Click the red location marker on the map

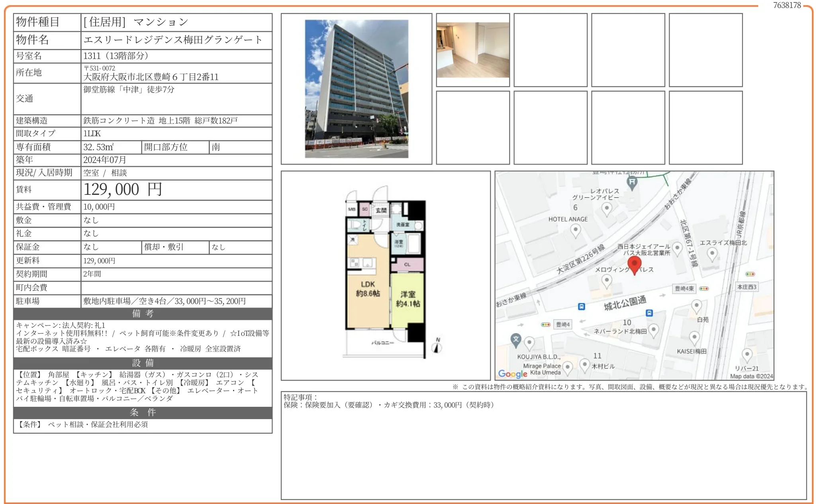click(x=634, y=264)
